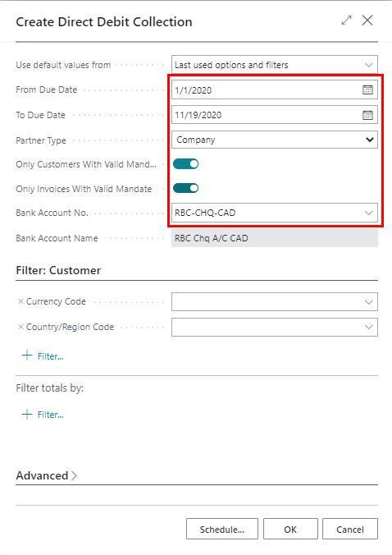Remove the Currency Code filter
This screenshot has width=392, height=555.
(21, 301)
